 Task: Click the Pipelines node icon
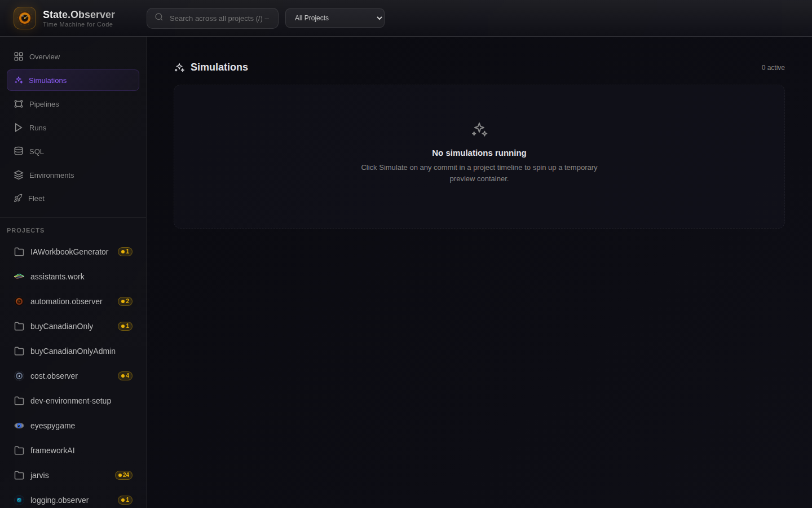pyautogui.click(x=19, y=104)
